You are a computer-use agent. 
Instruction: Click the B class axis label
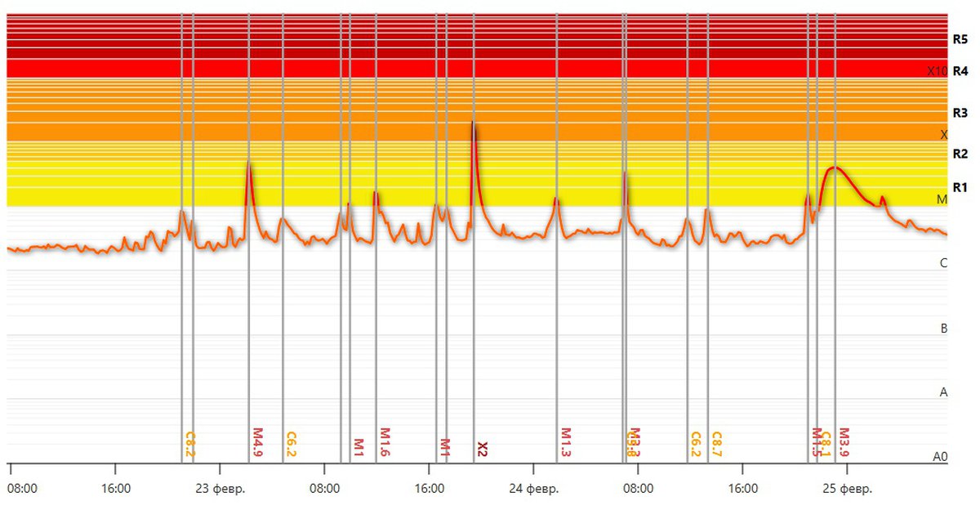[x=943, y=329]
